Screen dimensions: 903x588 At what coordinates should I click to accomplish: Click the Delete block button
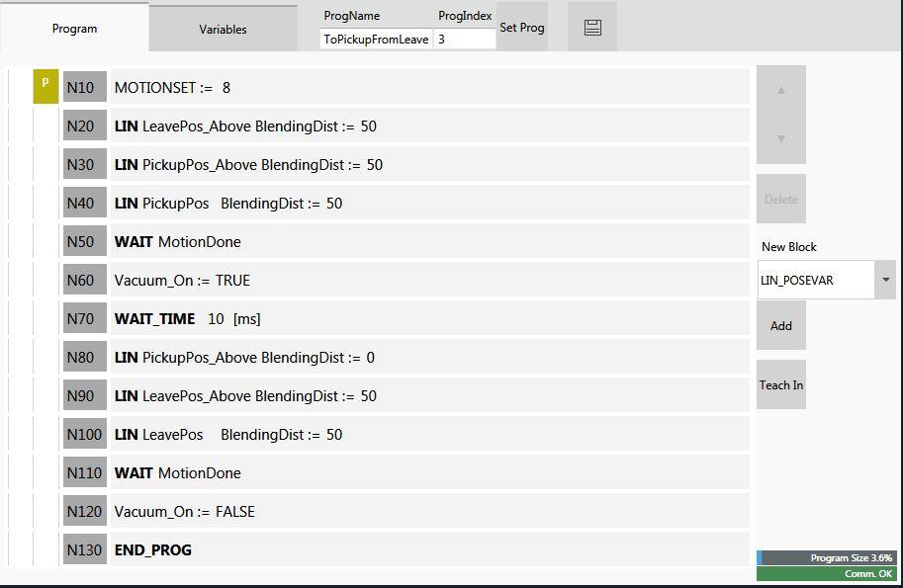pyautogui.click(x=781, y=200)
